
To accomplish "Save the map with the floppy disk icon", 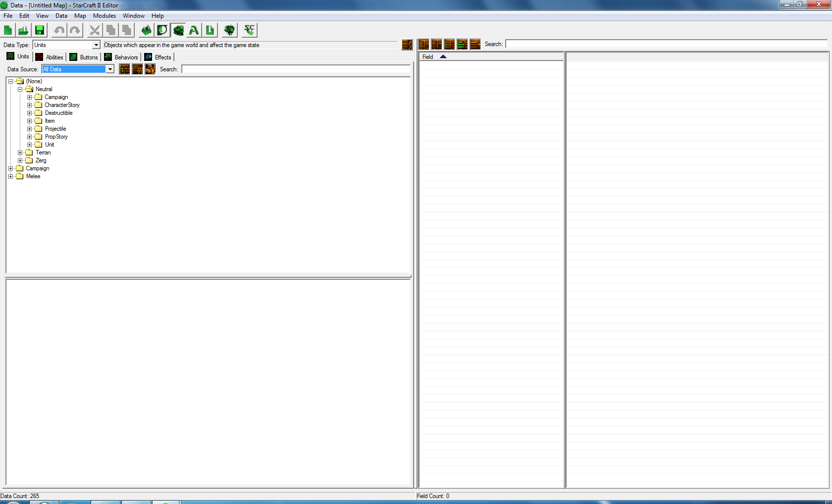I will (39, 30).
